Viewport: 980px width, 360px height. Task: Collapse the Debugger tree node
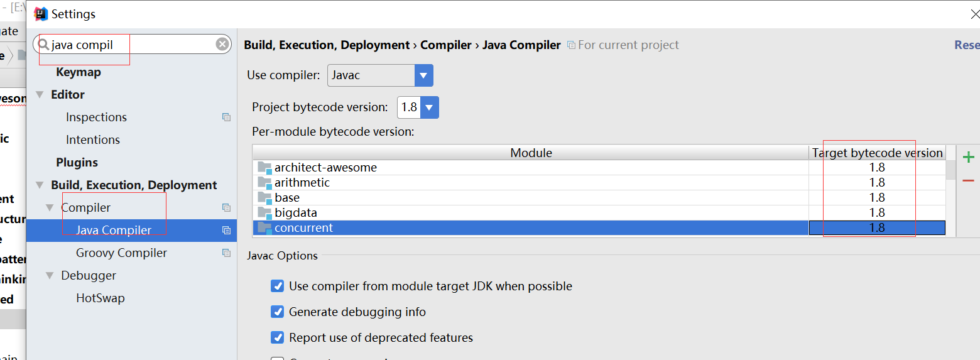tap(50, 276)
